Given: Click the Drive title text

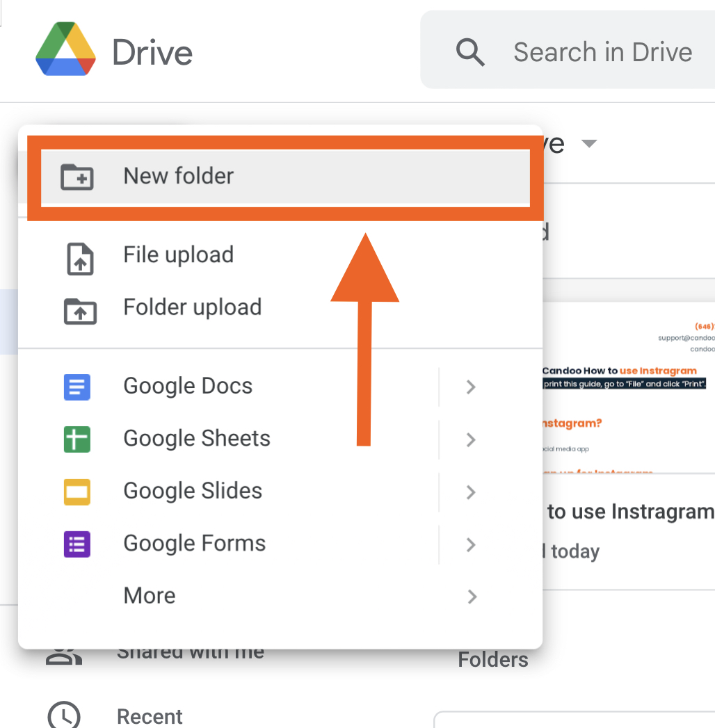Looking at the screenshot, I should 152,53.
